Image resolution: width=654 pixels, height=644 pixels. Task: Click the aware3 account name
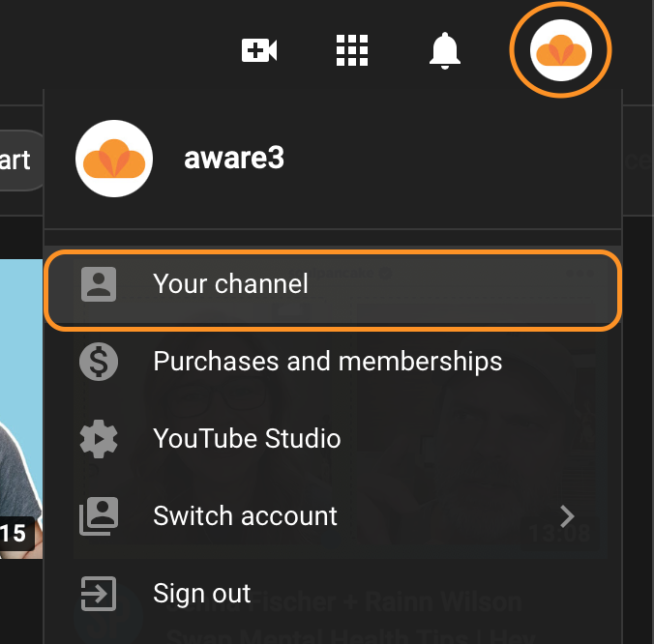coord(234,158)
